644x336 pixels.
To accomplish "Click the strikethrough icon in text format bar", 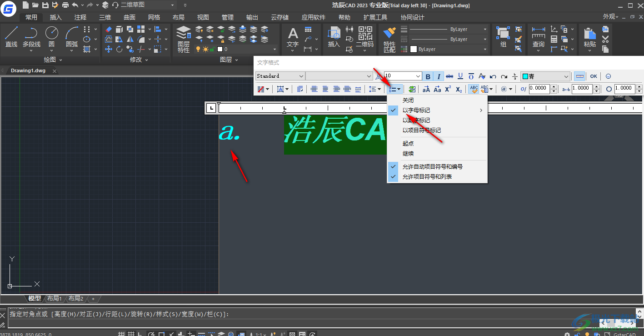I will click(x=449, y=76).
